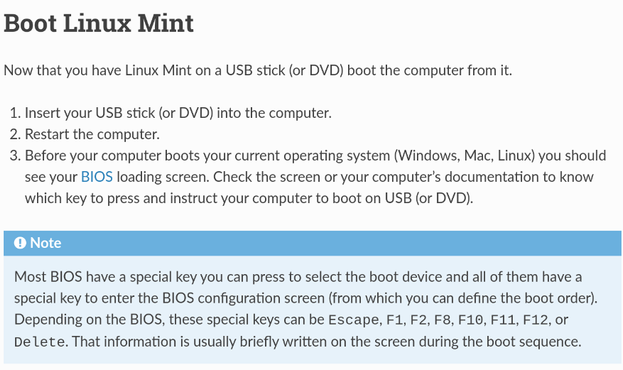Viewport: 623px width, 370px height.
Task: Select the F10 key code text
Action: [x=470, y=320]
